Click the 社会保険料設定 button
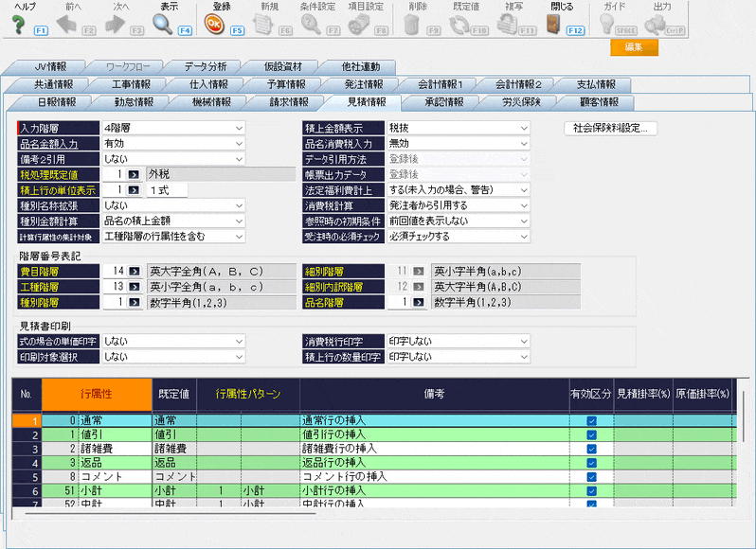This screenshot has width=756, height=549. 610,128
